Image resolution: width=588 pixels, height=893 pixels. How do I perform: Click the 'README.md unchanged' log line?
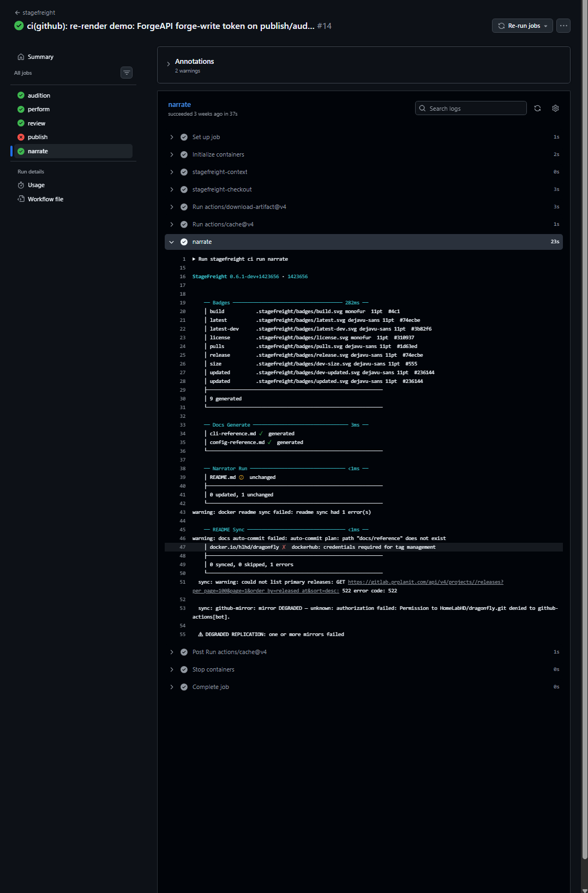(243, 477)
